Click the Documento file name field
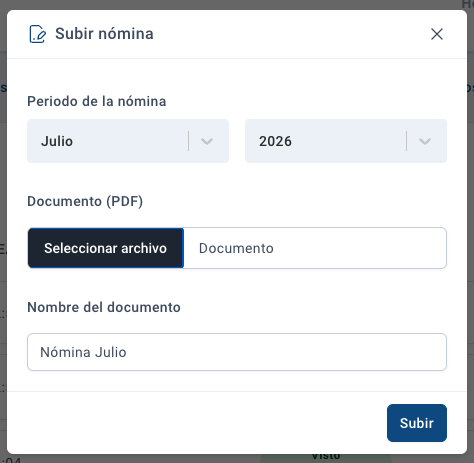The height and width of the screenshot is (463, 474). tap(315, 248)
